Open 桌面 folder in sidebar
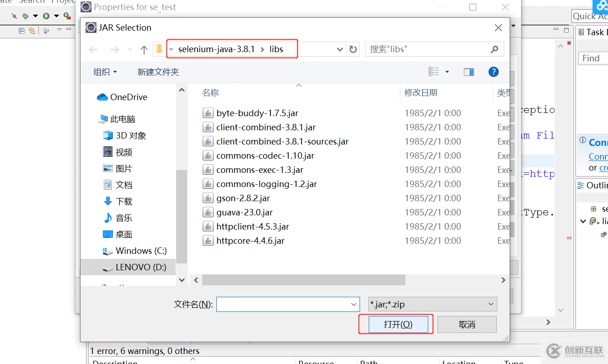Viewport: 608px width, 364px height. (x=118, y=234)
